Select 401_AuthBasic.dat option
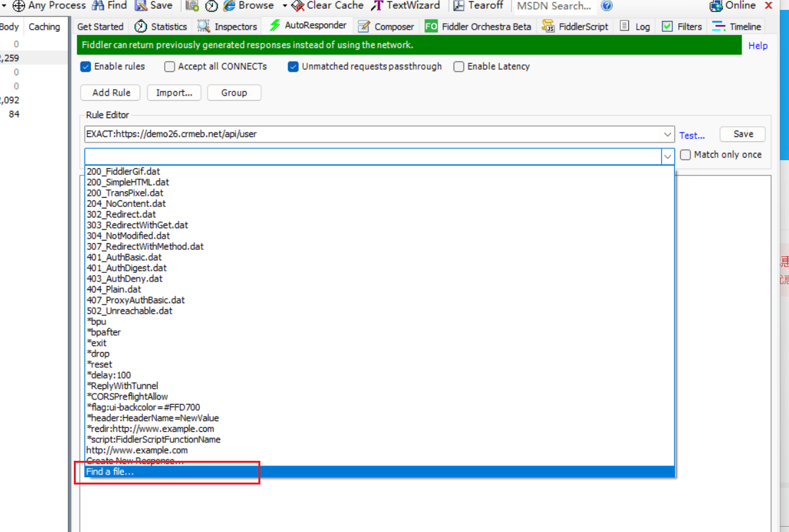This screenshot has width=789, height=532. click(380, 257)
